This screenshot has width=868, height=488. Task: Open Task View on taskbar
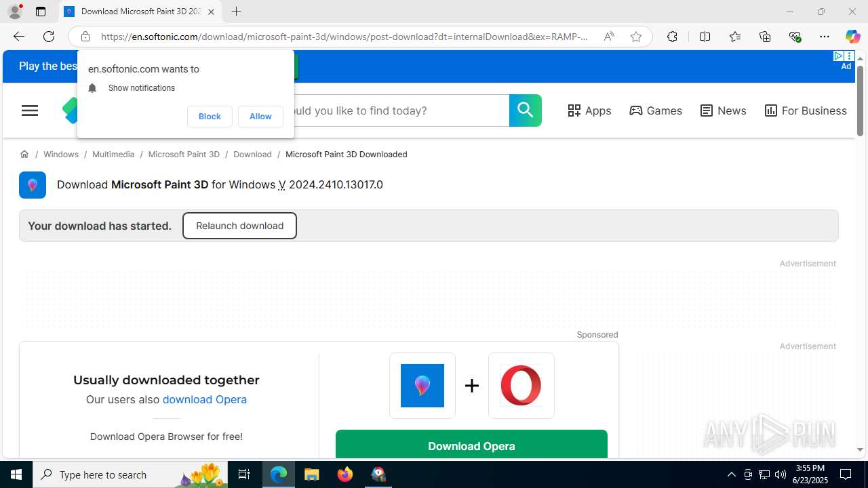(x=244, y=474)
